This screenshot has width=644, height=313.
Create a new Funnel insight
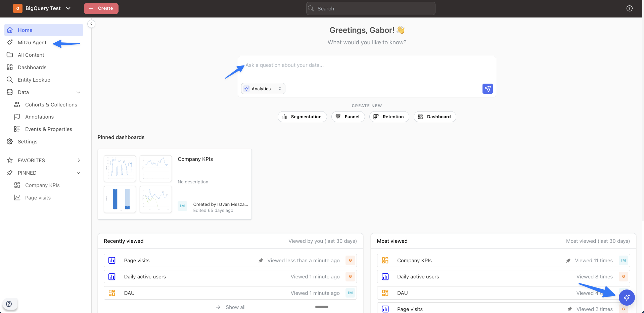pyautogui.click(x=348, y=117)
